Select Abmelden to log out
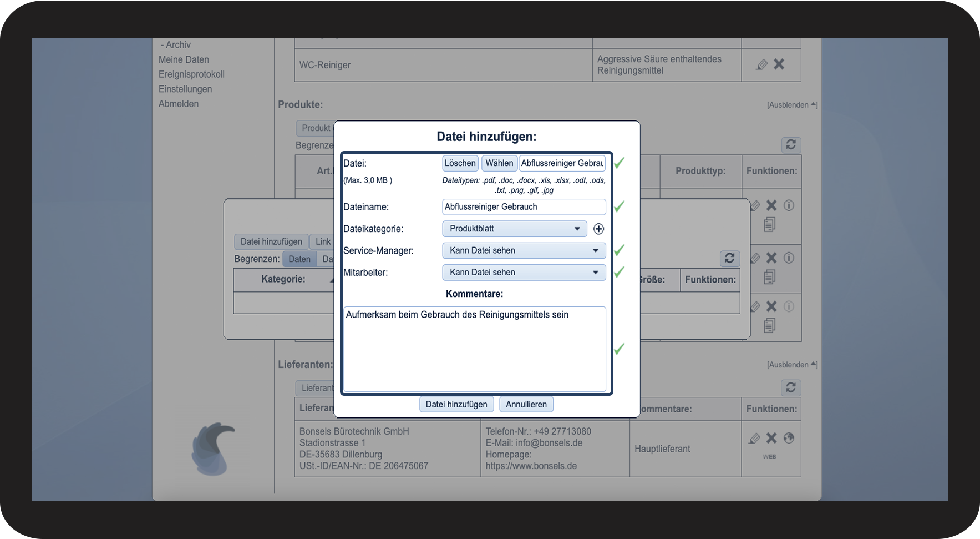 click(x=179, y=104)
